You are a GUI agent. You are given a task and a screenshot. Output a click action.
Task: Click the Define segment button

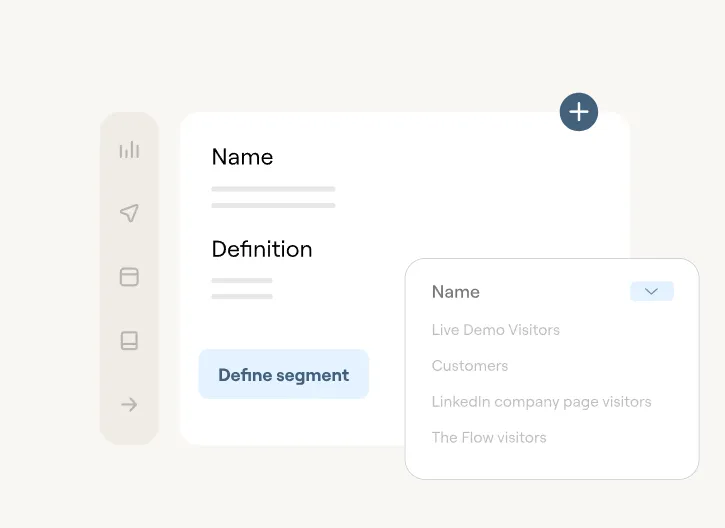283,374
